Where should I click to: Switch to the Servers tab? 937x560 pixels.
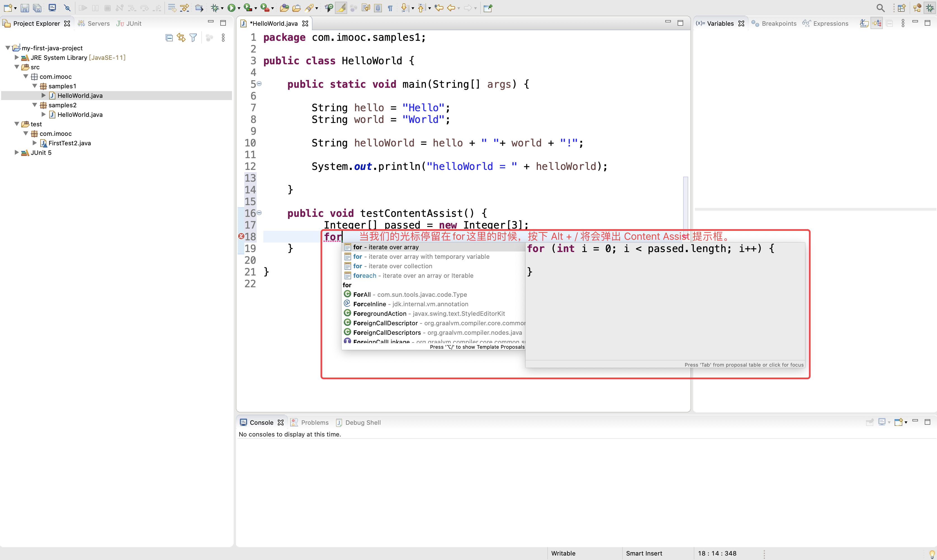coord(94,23)
